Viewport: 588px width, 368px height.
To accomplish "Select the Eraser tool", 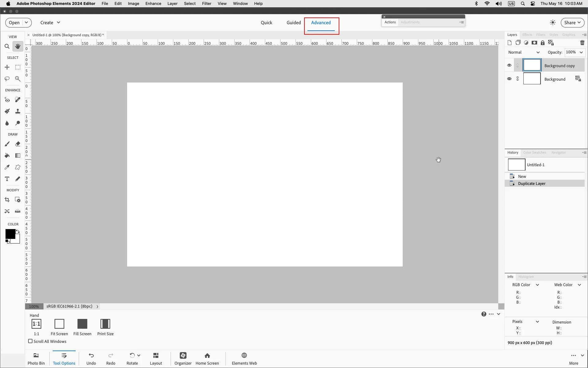I will [x=18, y=144].
